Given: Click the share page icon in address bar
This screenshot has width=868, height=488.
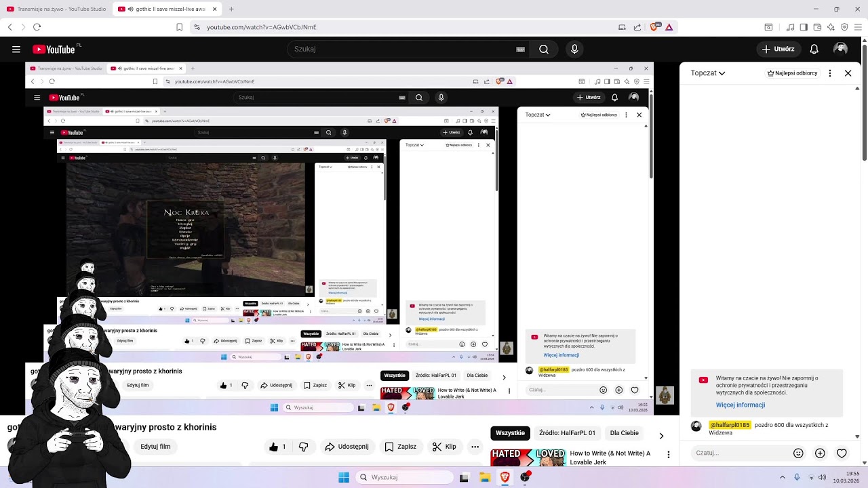Looking at the screenshot, I should [x=637, y=27].
